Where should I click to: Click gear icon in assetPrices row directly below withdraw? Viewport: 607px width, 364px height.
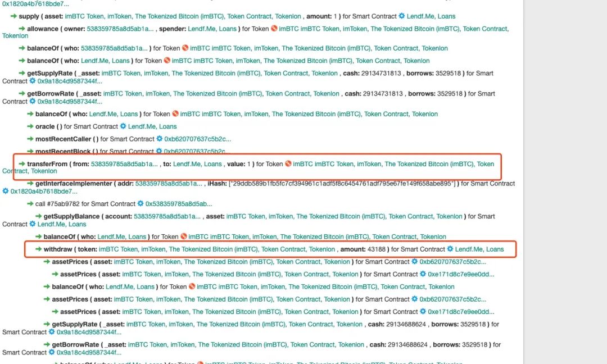[415, 262]
